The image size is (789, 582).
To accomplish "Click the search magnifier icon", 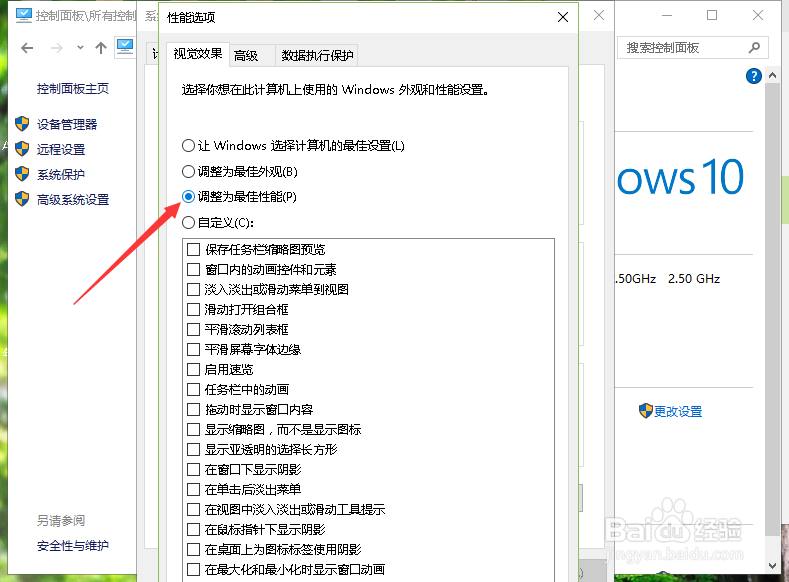I will (x=754, y=48).
